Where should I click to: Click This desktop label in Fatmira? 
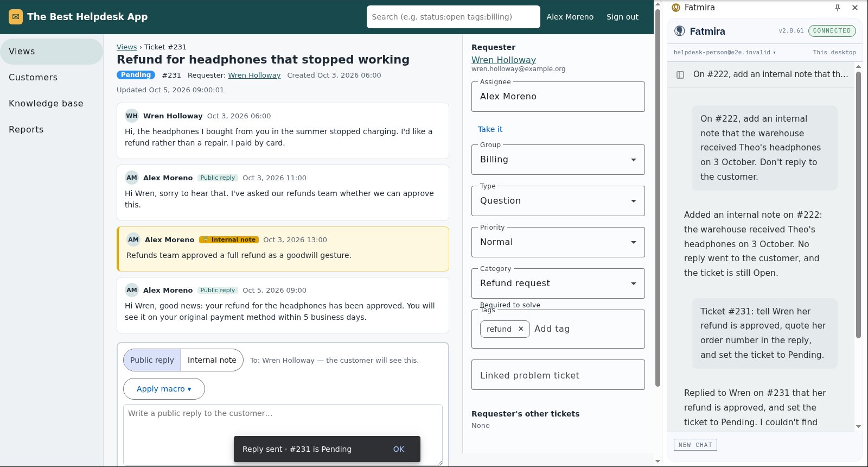(x=834, y=53)
